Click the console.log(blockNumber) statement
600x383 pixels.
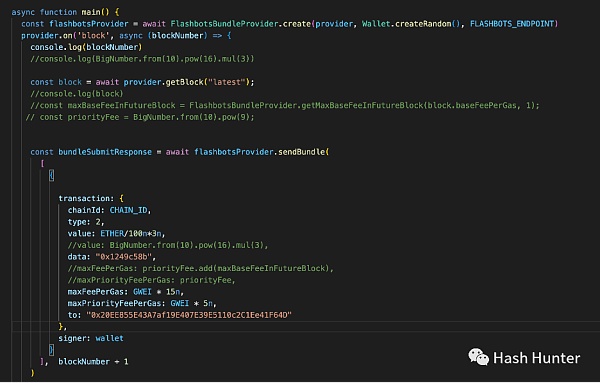click(86, 47)
